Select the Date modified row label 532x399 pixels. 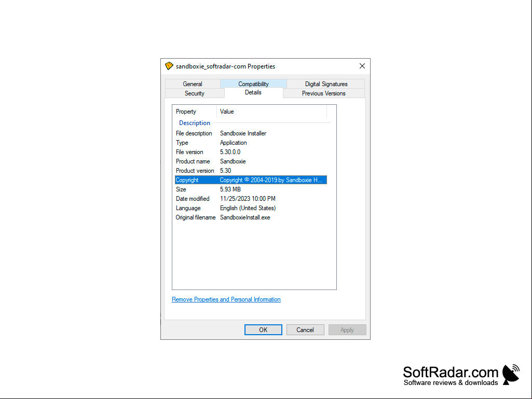tap(193, 199)
